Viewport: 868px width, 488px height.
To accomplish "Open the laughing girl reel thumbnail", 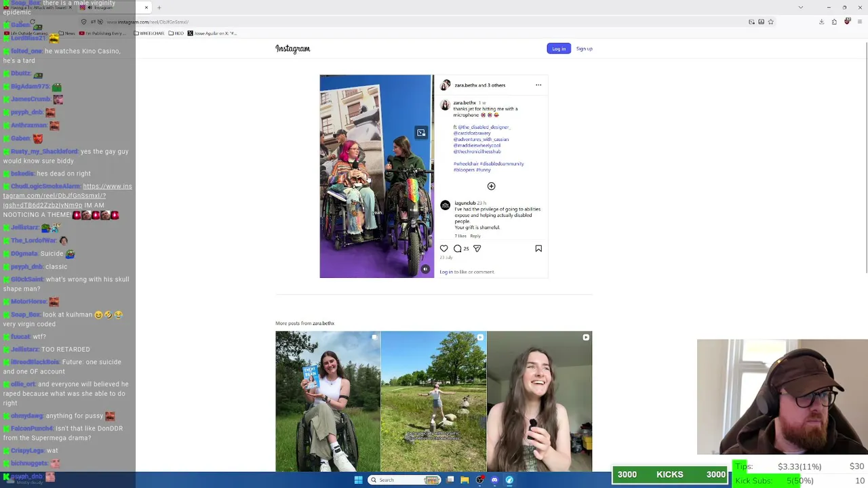I will coord(539,401).
